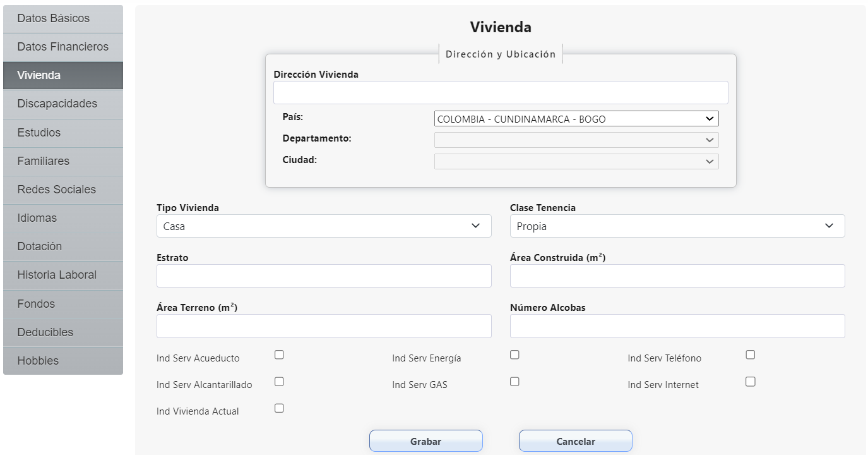The width and height of the screenshot is (868, 455).
Task: Click the Grabar button
Action: 425,440
